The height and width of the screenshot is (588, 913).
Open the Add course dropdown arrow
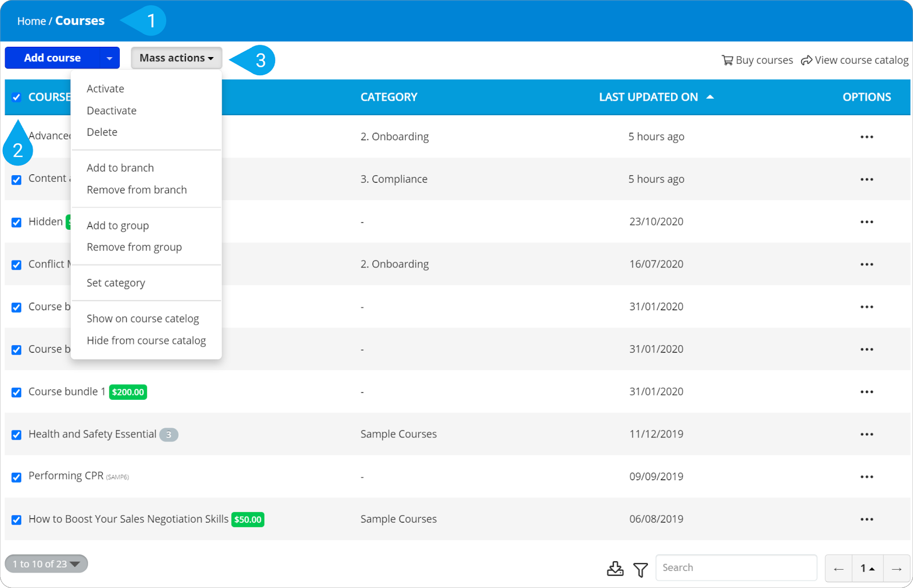tap(109, 58)
